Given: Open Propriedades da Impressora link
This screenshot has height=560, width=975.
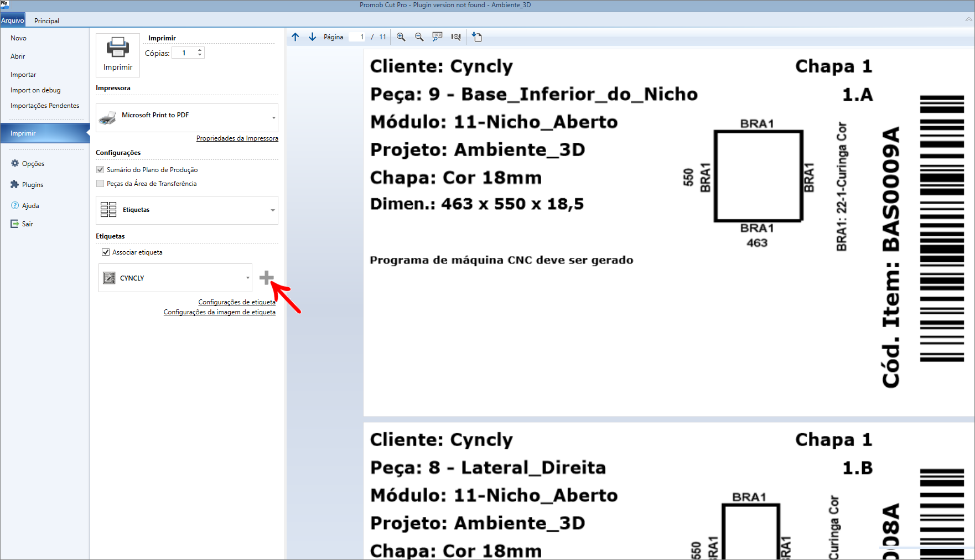Looking at the screenshot, I should (x=237, y=138).
